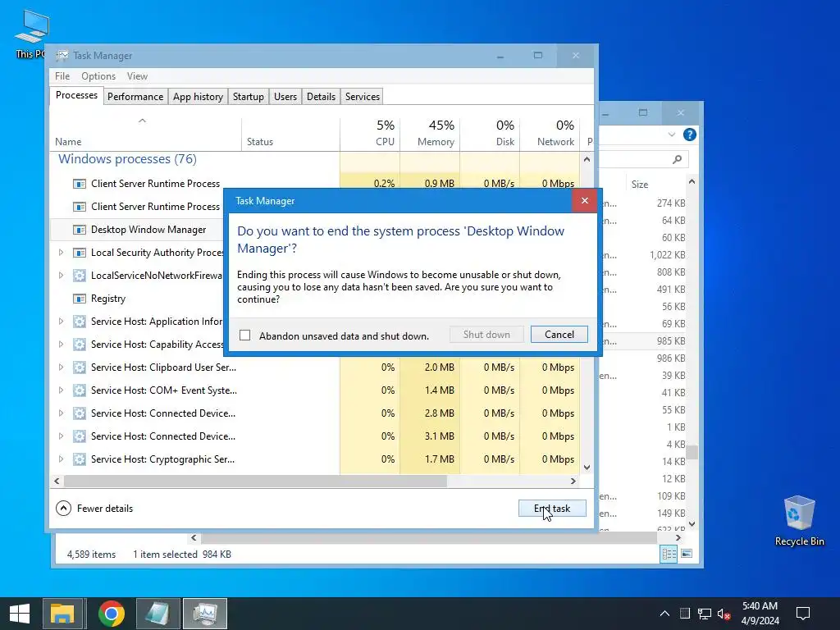Expand Service Host: Cryptographic Services row
840x630 pixels.
click(x=61, y=459)
